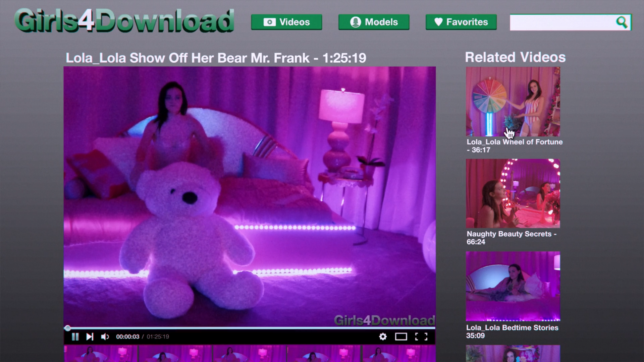Click the Related Videos heading

515,57
